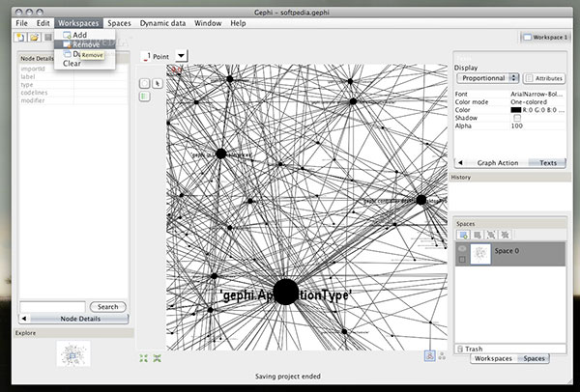580x392 pixels.
Task: Choose Remove in Workspaces menu
Action: tap(84, 44)
